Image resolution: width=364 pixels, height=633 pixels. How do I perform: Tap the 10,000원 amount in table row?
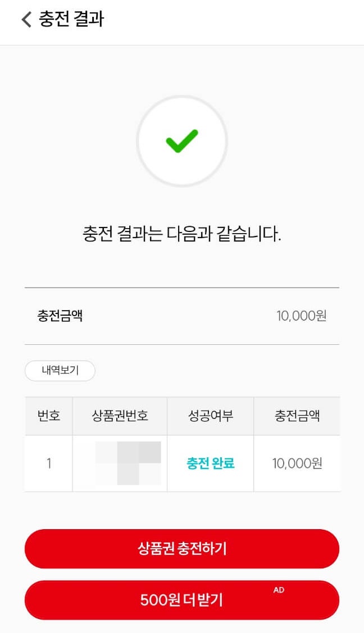(297, 463)
